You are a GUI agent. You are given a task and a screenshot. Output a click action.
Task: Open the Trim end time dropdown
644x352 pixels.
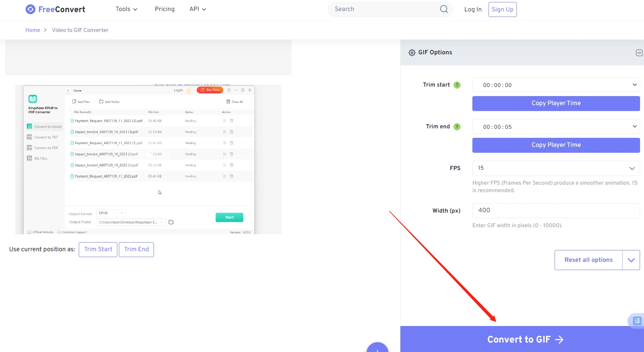tap(556, 126)
